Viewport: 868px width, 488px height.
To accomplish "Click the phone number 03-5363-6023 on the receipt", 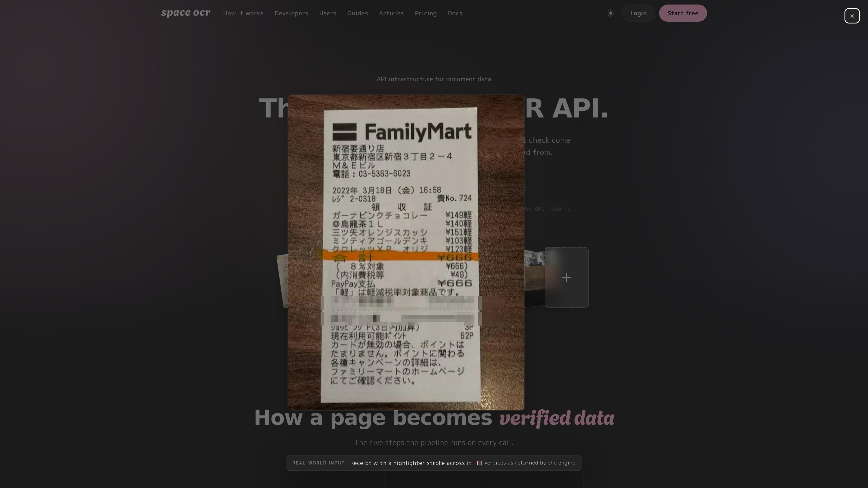I will tap(384, 174).
